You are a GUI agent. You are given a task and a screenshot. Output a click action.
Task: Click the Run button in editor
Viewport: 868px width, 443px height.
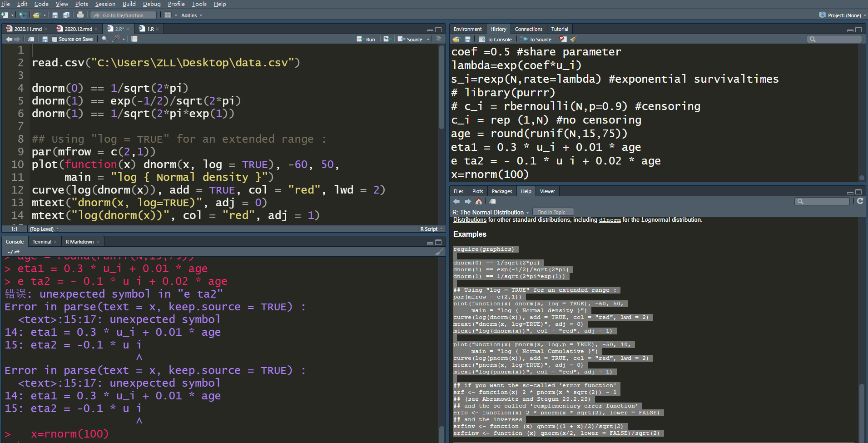pyautogui.click(x=366, y=40)
